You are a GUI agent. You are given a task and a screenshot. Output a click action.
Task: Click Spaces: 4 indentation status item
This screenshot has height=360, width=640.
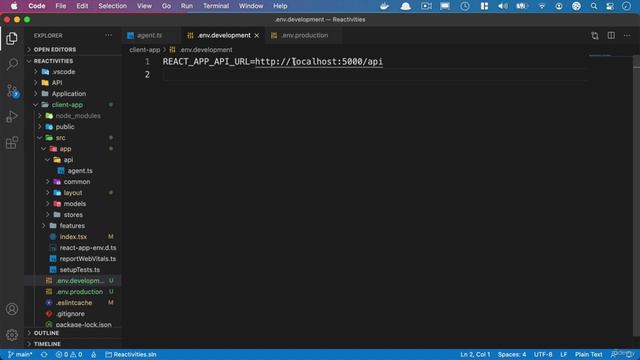[x=512, y=355]
